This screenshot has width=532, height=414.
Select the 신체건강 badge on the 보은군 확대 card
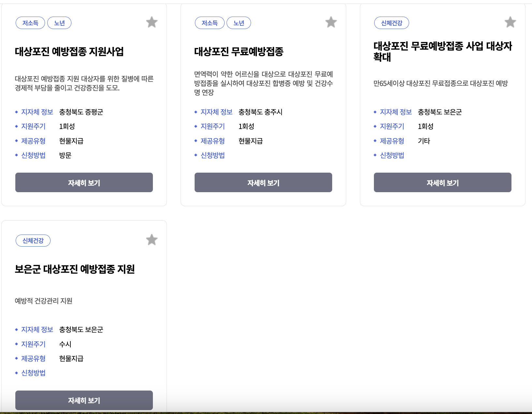coord(392,23)
